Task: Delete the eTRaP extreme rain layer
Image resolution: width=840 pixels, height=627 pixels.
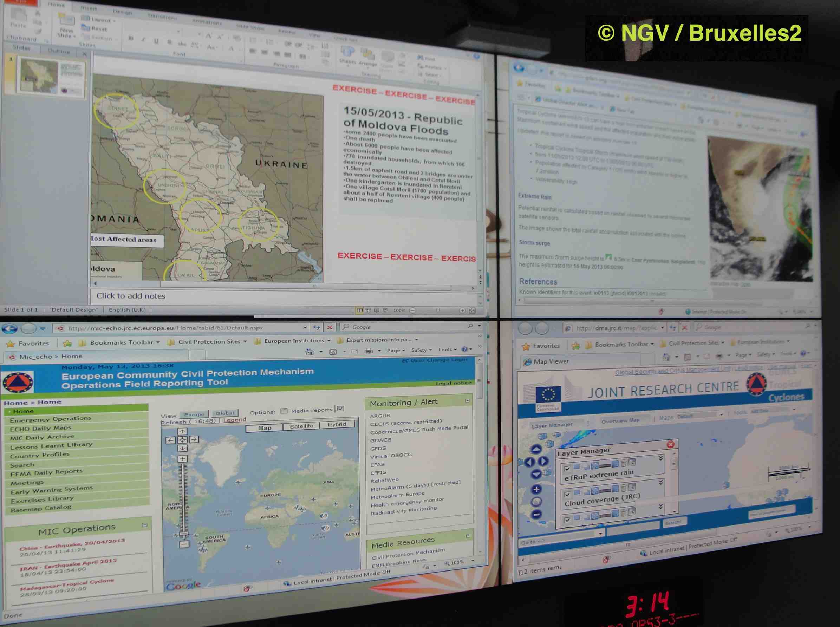Action: tap(623, 463)
